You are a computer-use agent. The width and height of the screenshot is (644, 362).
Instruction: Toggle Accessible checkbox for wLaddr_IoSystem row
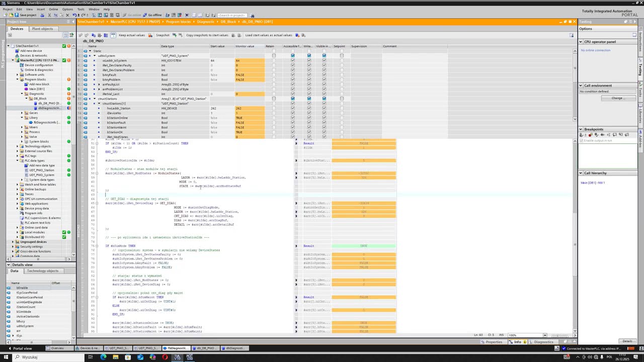pos(292,60)
